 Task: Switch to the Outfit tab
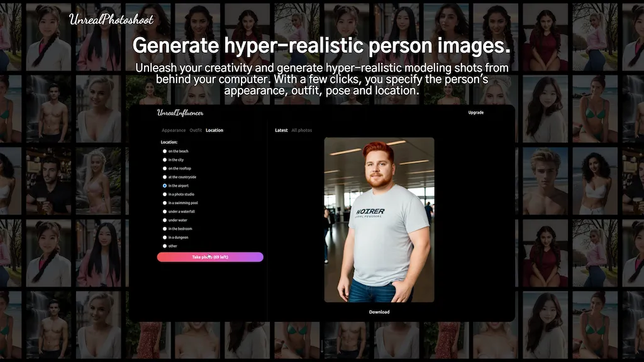[x=196, y=131]
